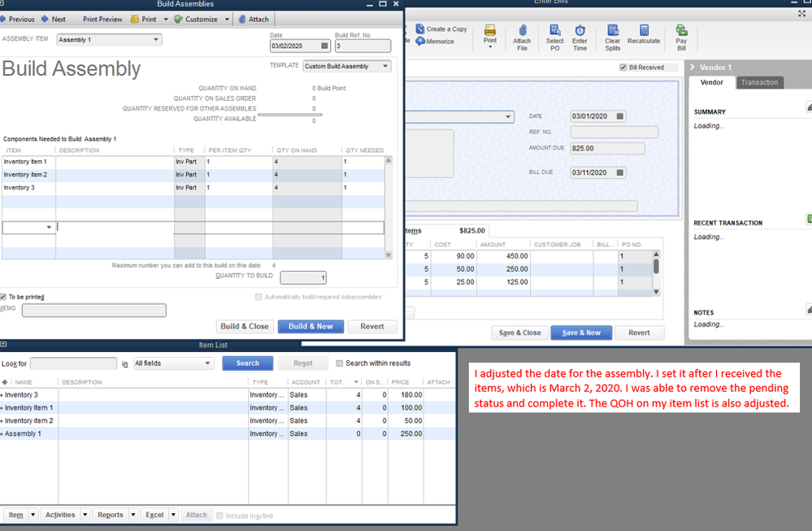Click the Look for search field
The image size is (812, 531).
pyautogui.click(x=73, y=363)
